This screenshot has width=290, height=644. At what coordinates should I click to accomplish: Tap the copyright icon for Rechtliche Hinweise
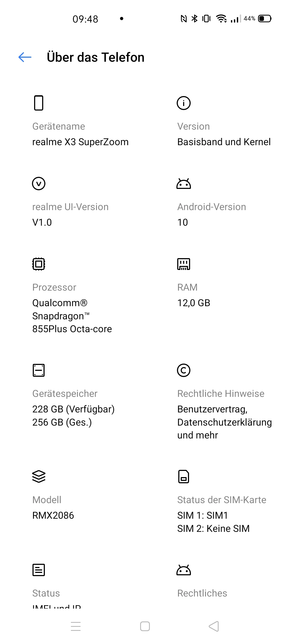tap(184, 370)
